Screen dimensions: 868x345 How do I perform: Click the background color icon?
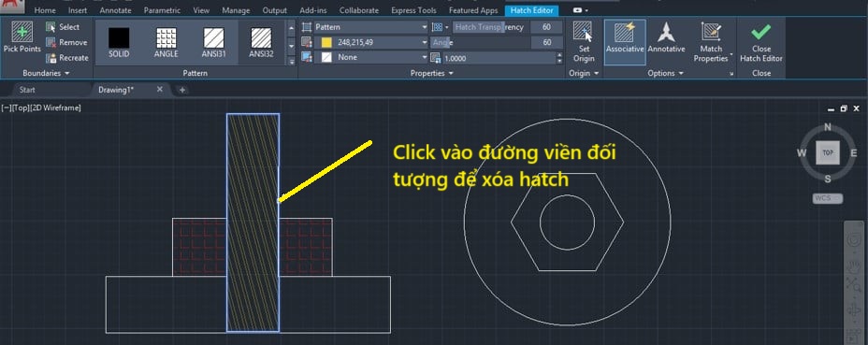[307, 57]
